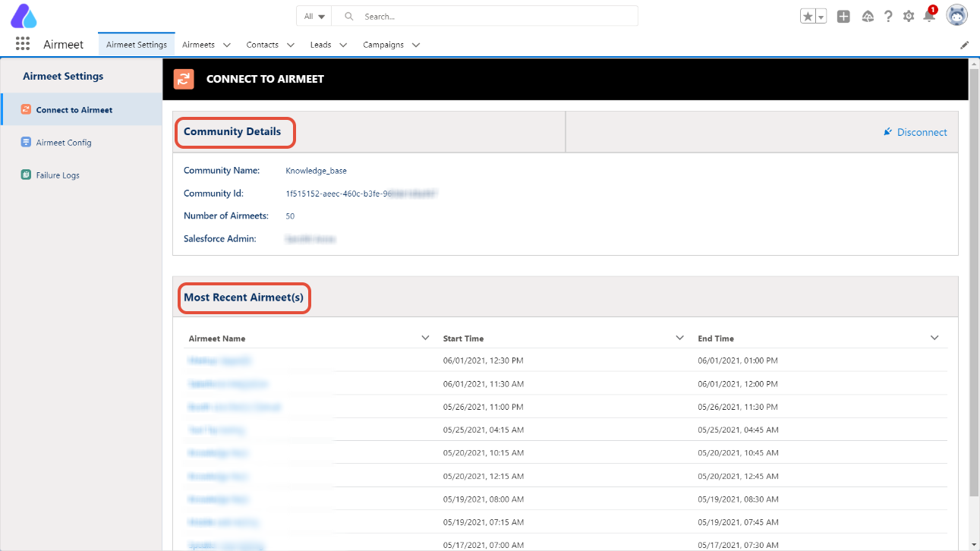The height and width of the screenshot is (551, 980).
Task: Open the Leads tab
Action: [321, 45]
